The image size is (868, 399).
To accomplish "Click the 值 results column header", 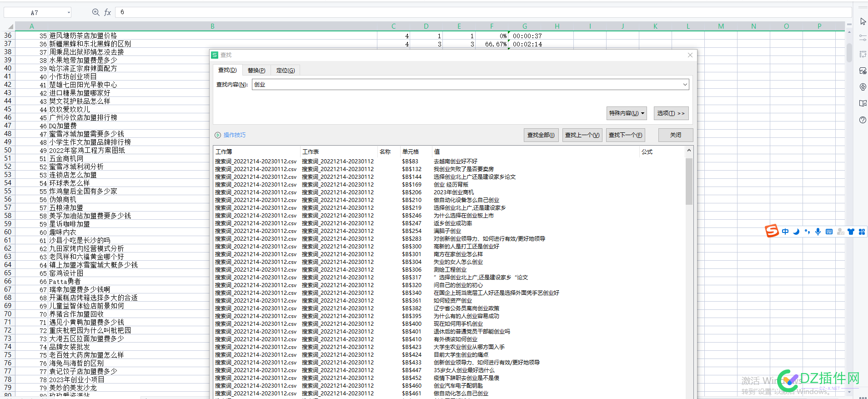I will 535,152.
